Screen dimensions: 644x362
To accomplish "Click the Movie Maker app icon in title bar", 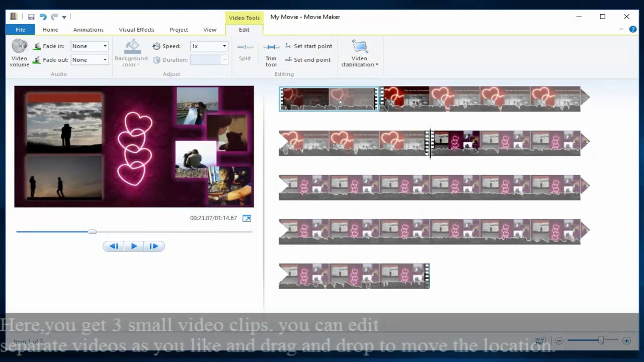I will tap(14, 17).
